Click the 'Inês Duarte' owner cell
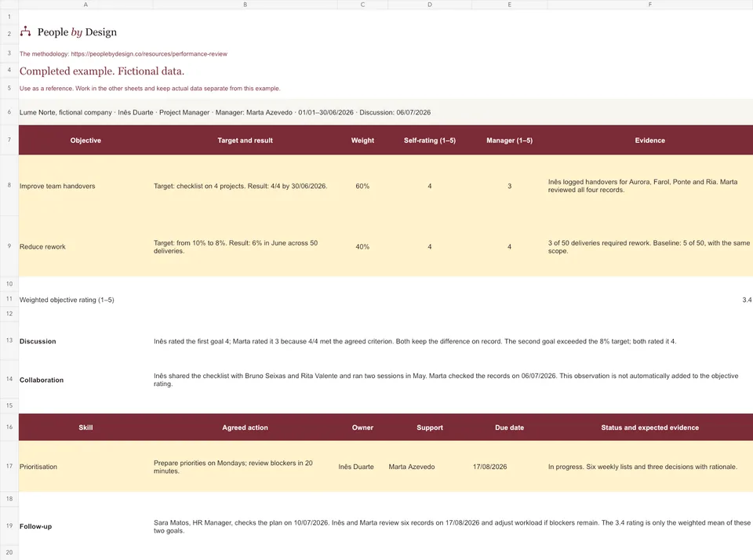The width and height of the screenshot is (753, 560). pyautogui.click(x=362, y=467)
